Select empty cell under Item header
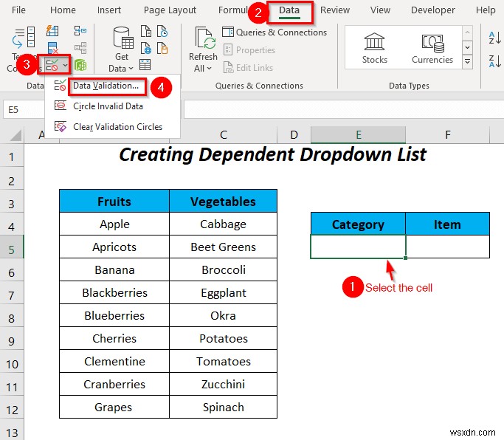Viewport: 504px width, 440px height. [448, 247]
